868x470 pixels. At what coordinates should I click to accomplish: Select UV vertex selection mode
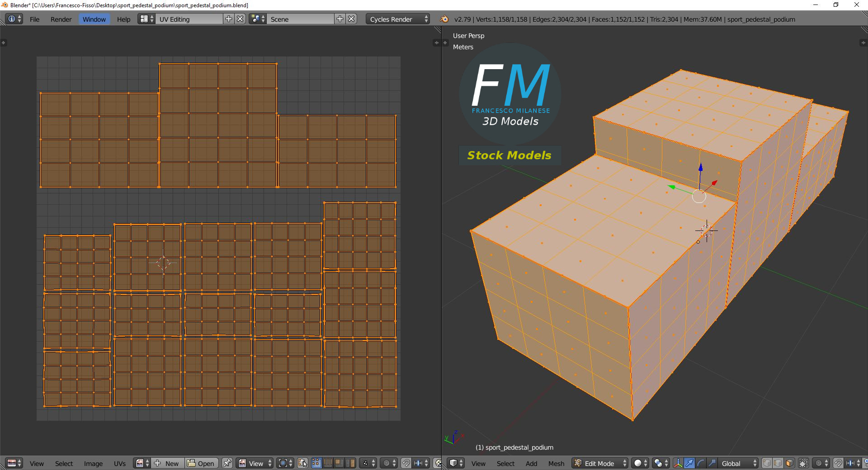point(316,463)
